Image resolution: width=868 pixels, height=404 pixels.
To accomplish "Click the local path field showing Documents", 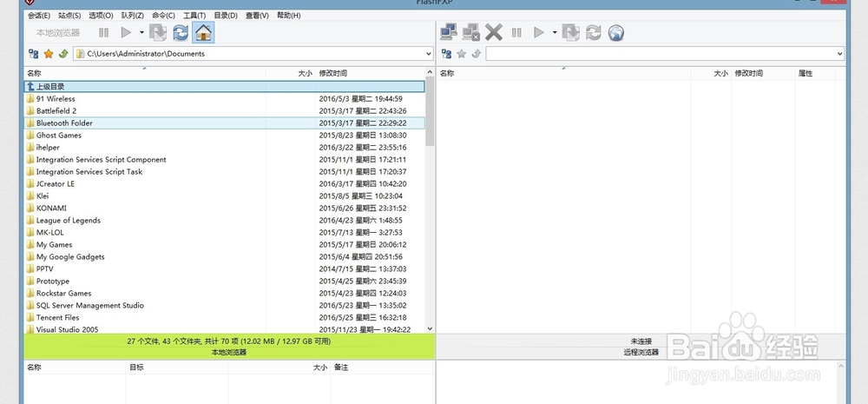I will click(253, 54).
